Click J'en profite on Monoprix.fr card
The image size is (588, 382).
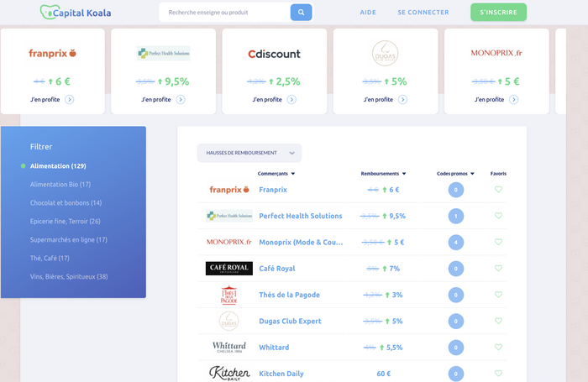490,99
